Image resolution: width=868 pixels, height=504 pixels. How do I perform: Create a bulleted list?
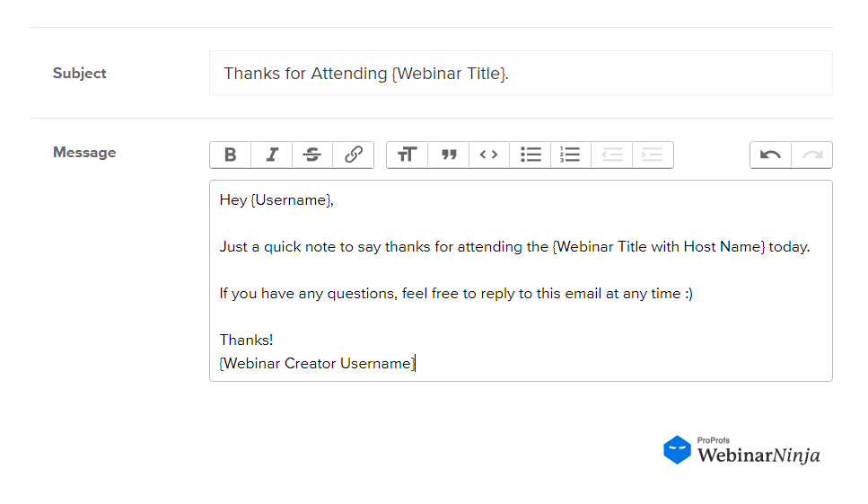pos(530,155)
